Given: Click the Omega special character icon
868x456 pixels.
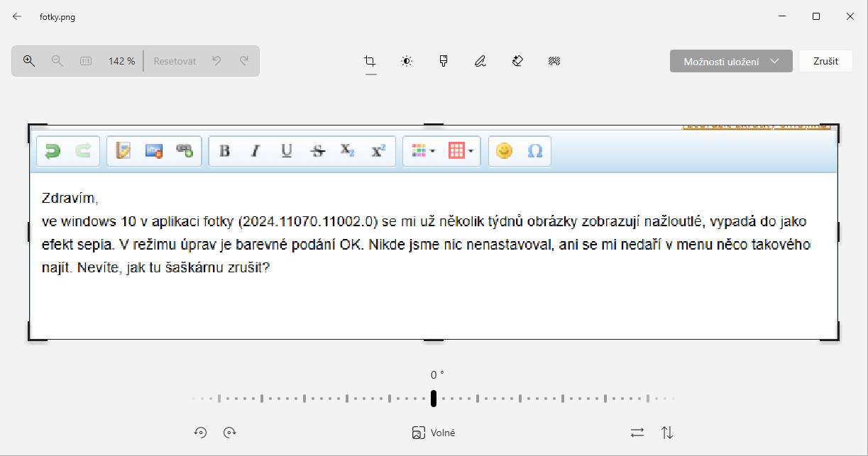Looking at the screenshot, I should pos(535,150).
